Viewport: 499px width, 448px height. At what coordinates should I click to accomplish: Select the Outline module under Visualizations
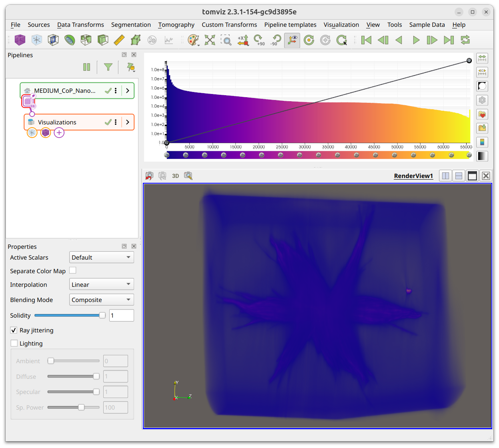click(32, 133)
